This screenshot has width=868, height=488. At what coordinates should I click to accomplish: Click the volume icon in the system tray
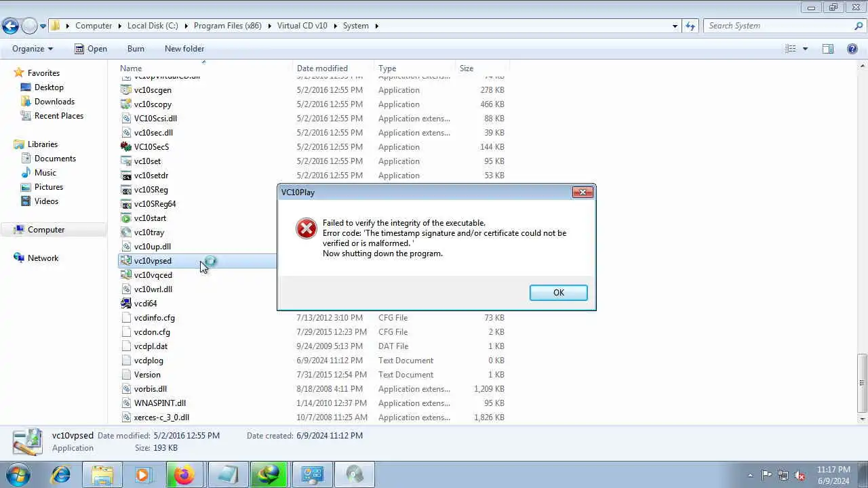coord(800,475)
